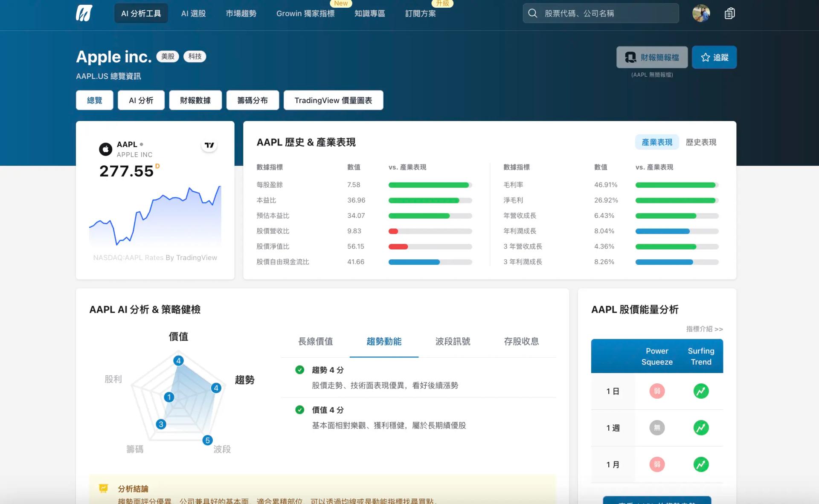Select 產業表現 view toggle
819x504 pixels.
coord(657,142)
